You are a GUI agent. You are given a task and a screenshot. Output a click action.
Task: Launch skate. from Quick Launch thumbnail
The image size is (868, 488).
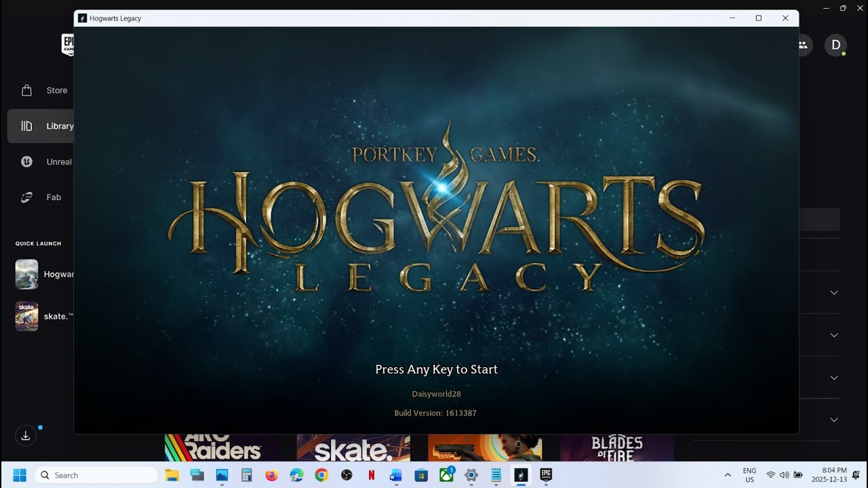coord(26,316)
